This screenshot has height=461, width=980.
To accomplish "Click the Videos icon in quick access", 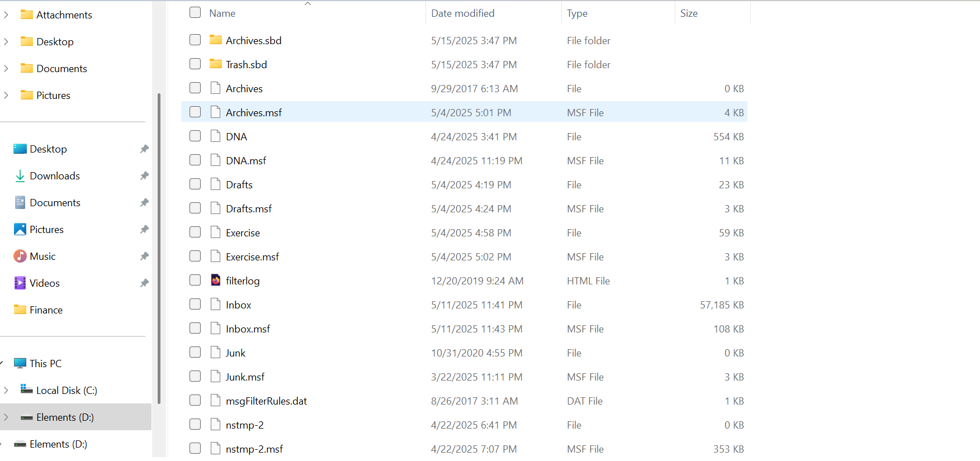I will pos(20,283).
